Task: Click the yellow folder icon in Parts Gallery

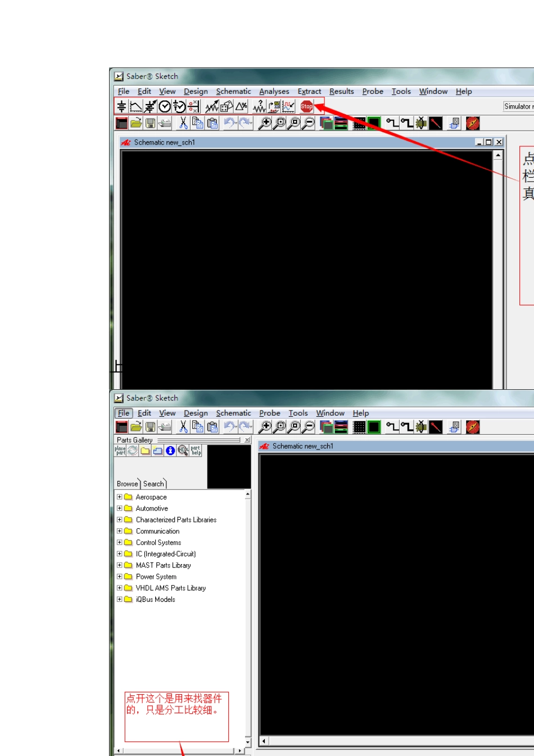Action: click(x=146, y=451)
